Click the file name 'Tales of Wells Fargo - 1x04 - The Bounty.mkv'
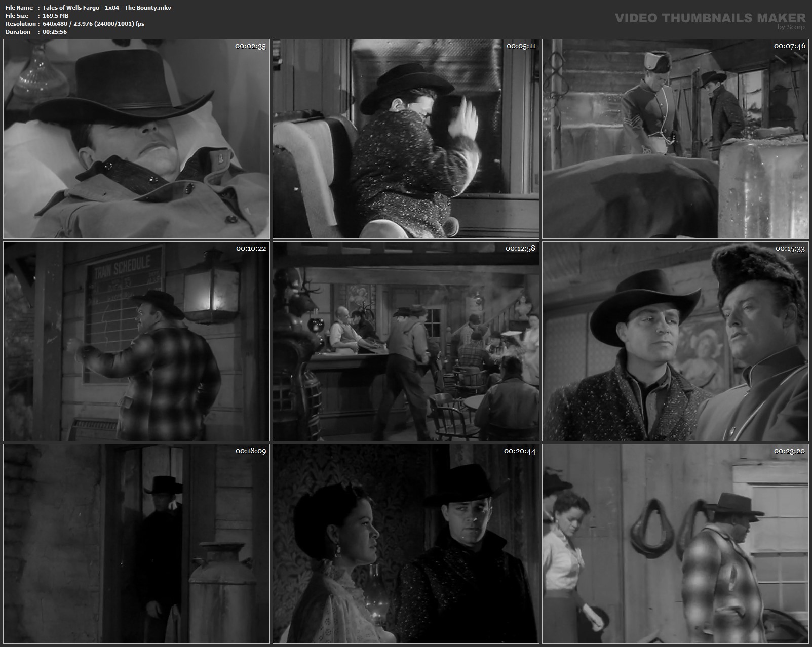Viewport: 812px width, 647px height. 107,8
